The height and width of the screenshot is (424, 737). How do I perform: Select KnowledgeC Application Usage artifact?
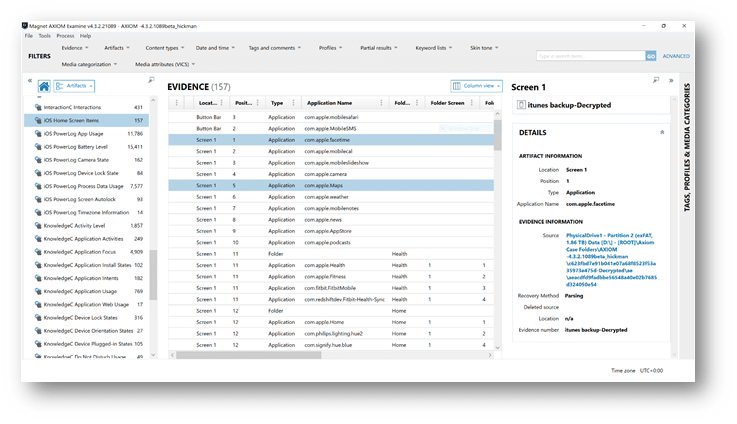click(87, 291)
